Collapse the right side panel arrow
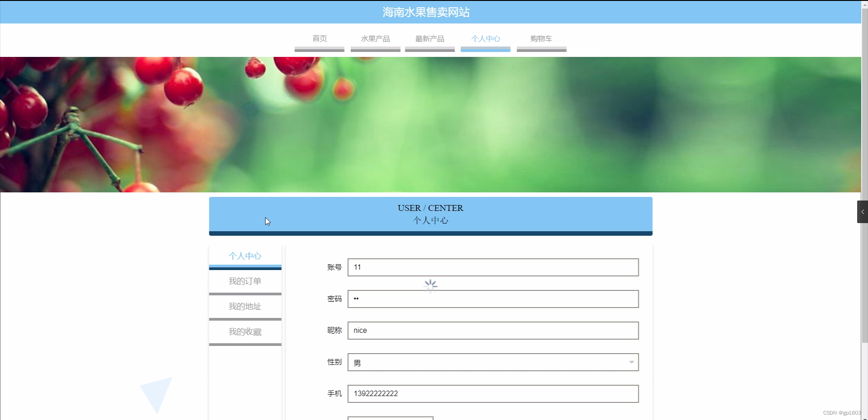Image resolution: width=868 pixels, height=420 pixels. 862,211
